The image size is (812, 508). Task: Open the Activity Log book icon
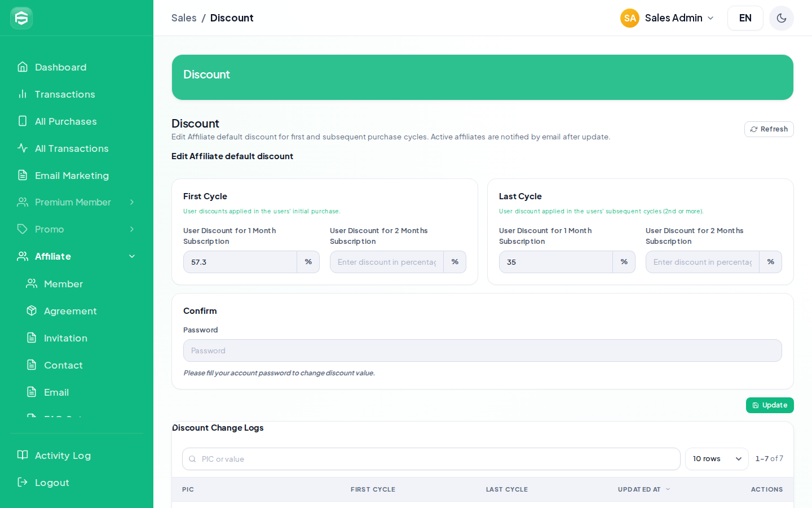23,455
